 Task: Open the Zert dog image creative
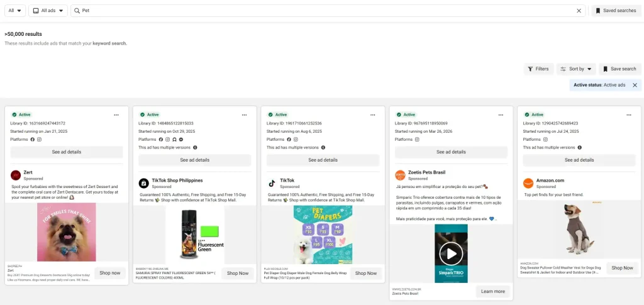[x=67, y=232]
